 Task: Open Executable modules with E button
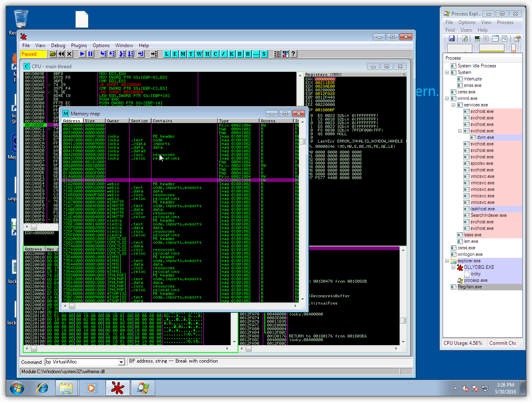click(x=175, y=54)
